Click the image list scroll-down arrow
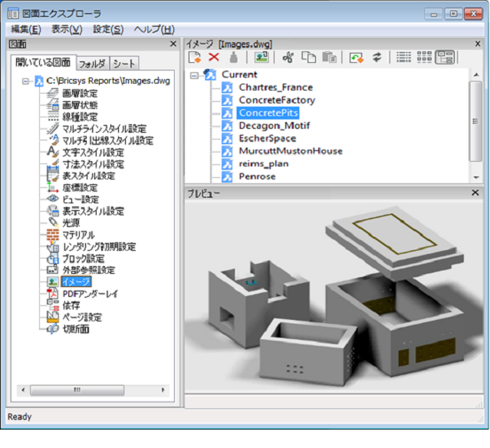 476,177
